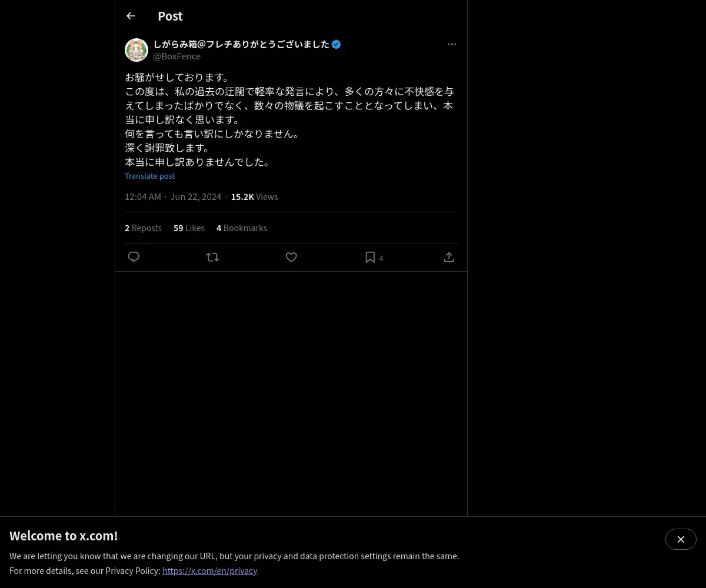Repost using the retweet arrows icon

(212, 257)
